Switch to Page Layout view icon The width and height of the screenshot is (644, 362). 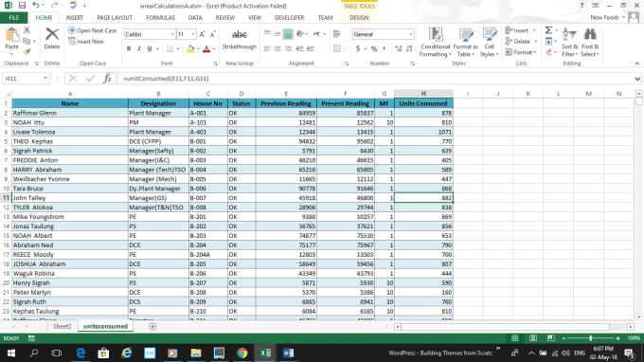tap(533, 338)
